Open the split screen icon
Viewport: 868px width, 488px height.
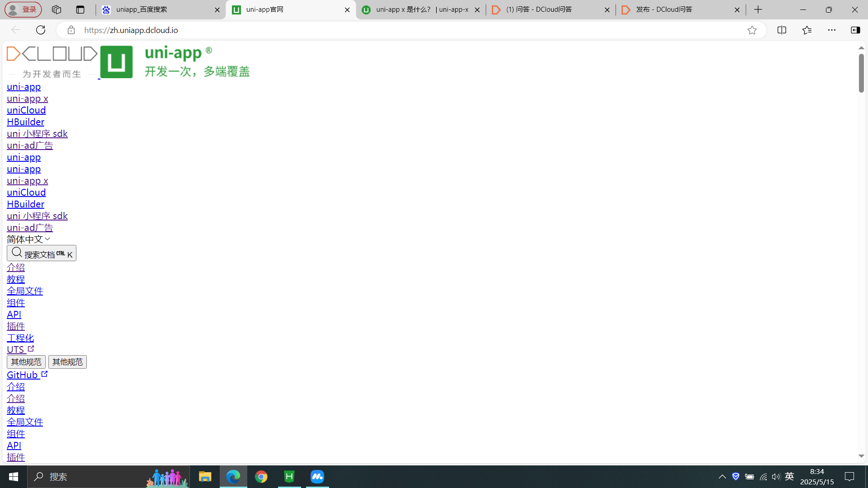click(782, 30)
